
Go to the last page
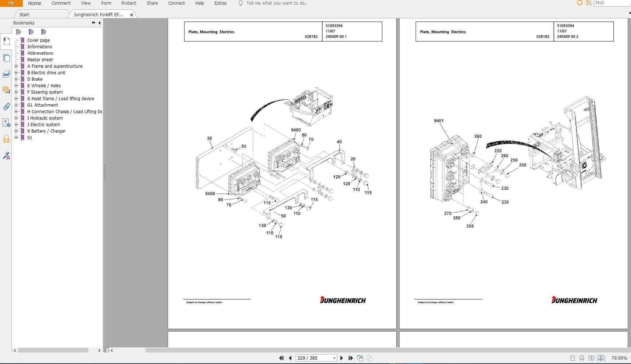click(350, 358)
